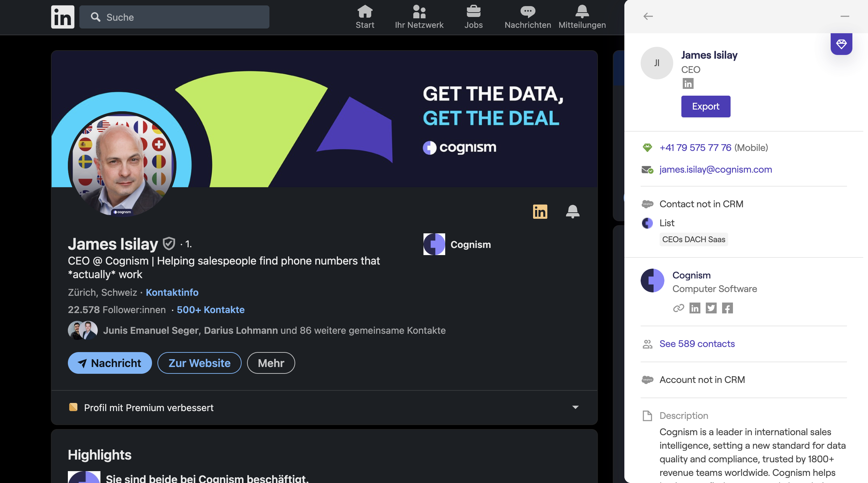Open the company website link icon

click(x=679, y=308)
